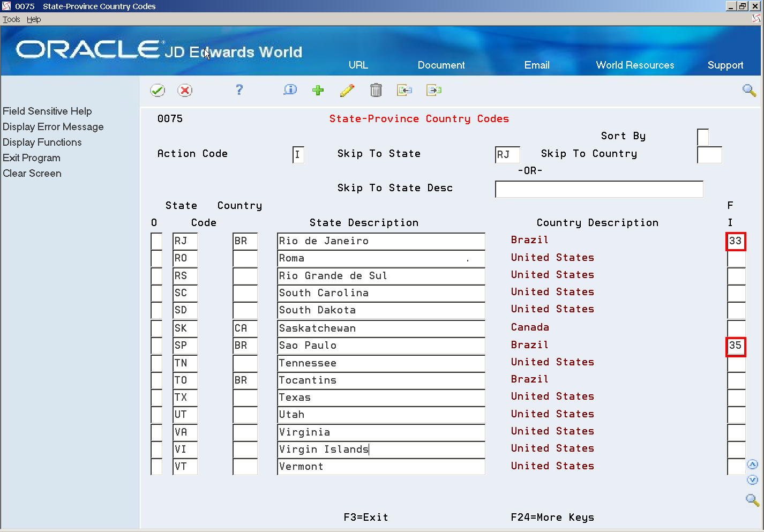Choose Exit Program in the sidebar
This screenshot has width=764, height=532.
[x=32, y=158]
